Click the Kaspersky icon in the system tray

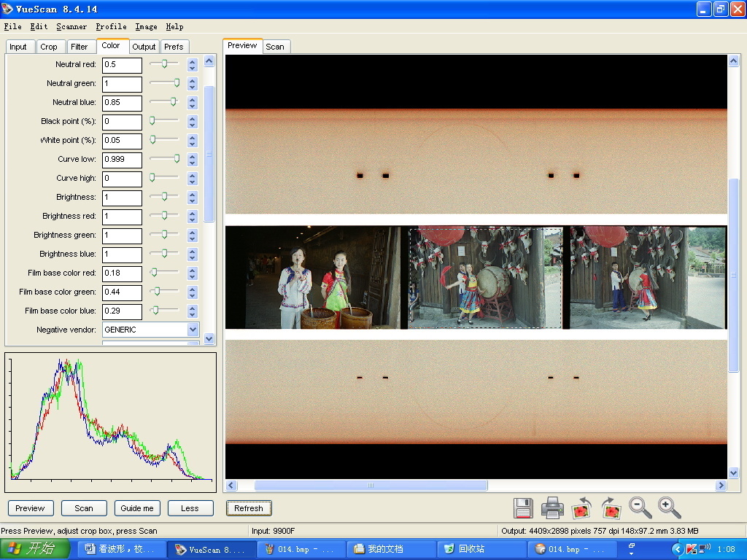691,549
